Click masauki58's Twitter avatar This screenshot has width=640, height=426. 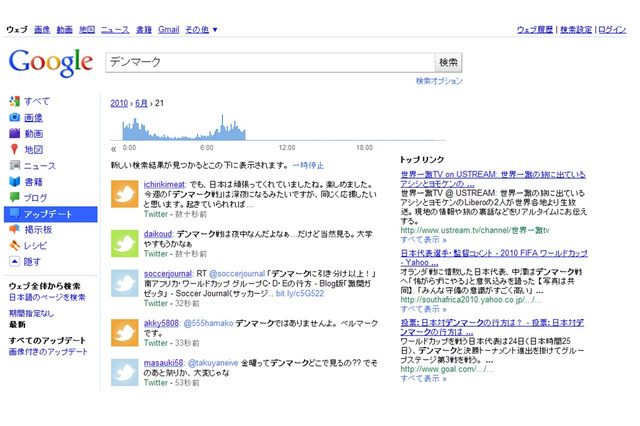[x=124, y=372]
